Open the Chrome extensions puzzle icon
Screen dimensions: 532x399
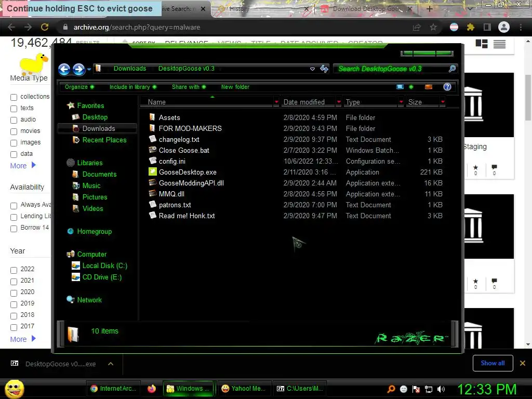(470, 27)
